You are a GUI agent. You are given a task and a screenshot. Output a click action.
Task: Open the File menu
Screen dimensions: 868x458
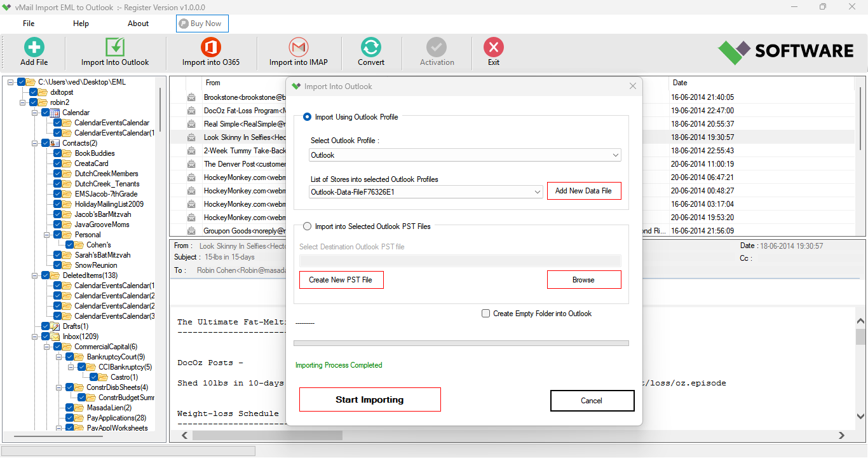(x=29, y=24)
